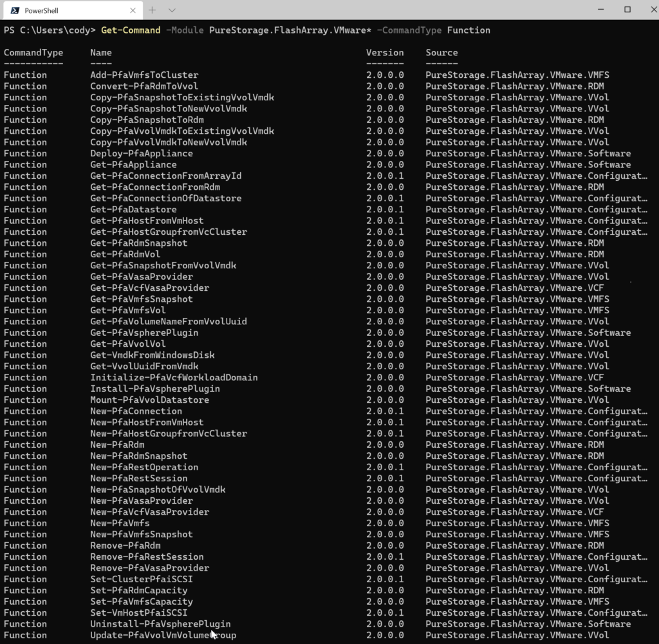Screen dimensions: 659x644
Task: Click the Get-PfaVvolVol function name
Action: 128,344
